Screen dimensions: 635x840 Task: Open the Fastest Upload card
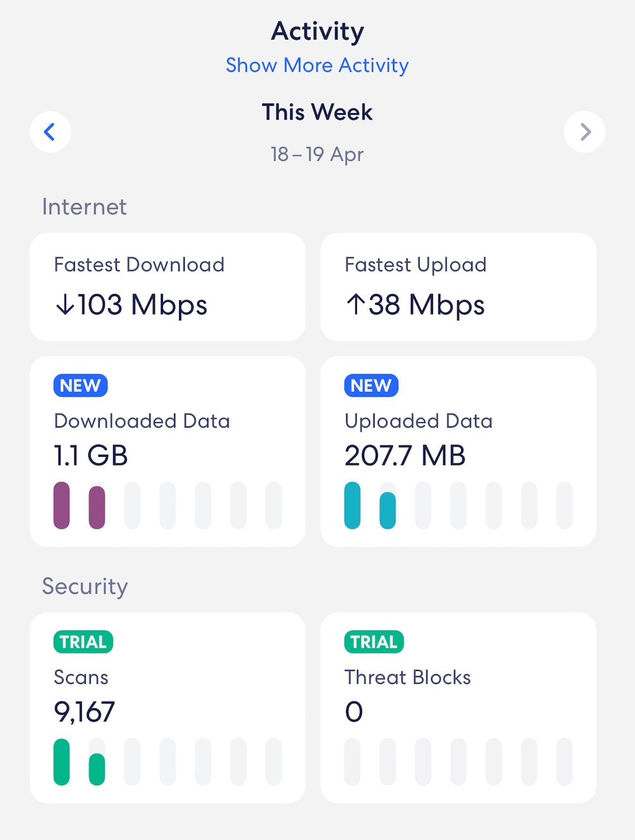point(458,287)
